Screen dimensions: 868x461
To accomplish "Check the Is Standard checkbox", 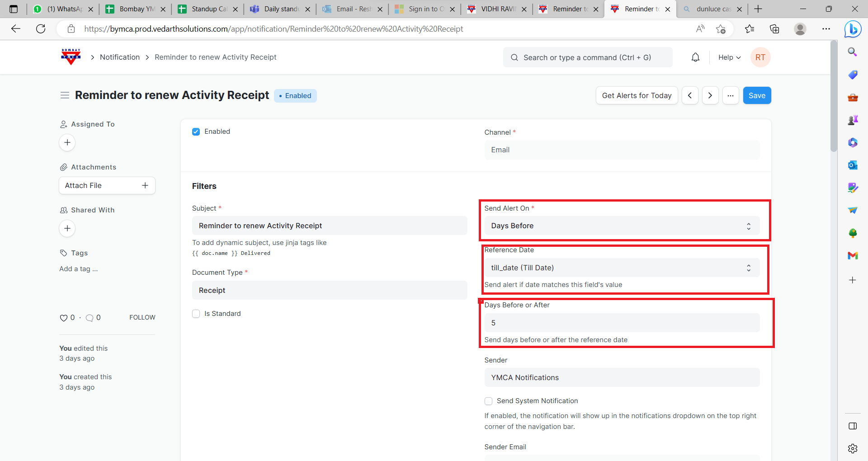I will pyautogui.click(x=196, y=314).
